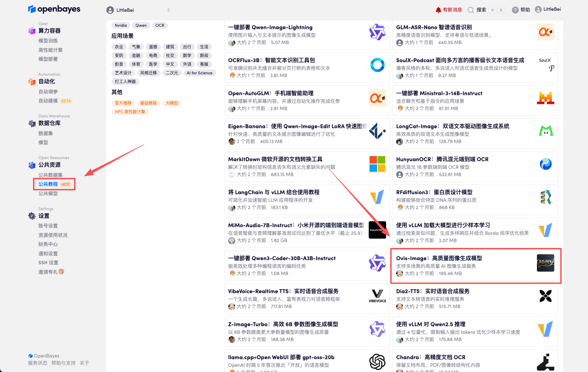Click the Open-AutoGLM orange logo
Viewport: 588px width, 372px height.
point(377,98)
